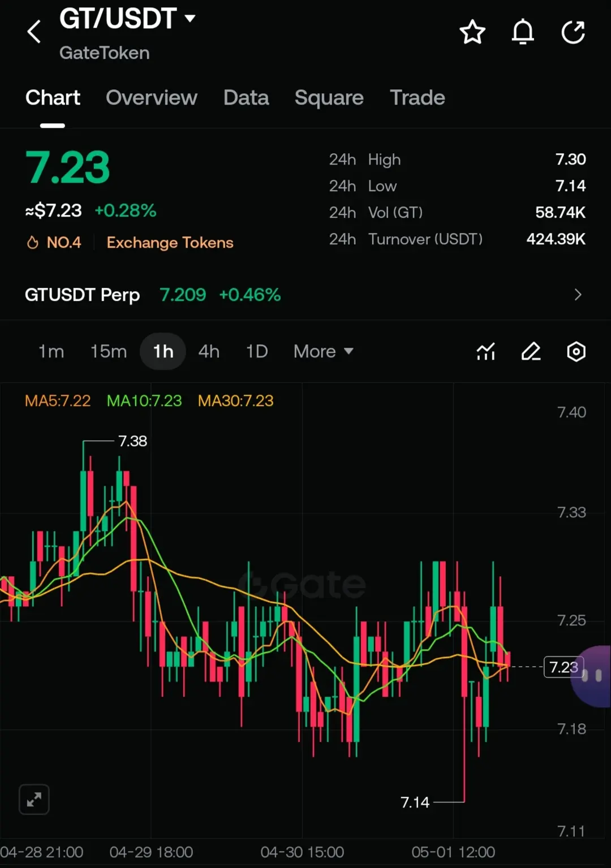The height and width of the screenshot is (868, 611).
Task: Tap the 04-29 18:00 time axis label
Action: click(x=151, y=852)
